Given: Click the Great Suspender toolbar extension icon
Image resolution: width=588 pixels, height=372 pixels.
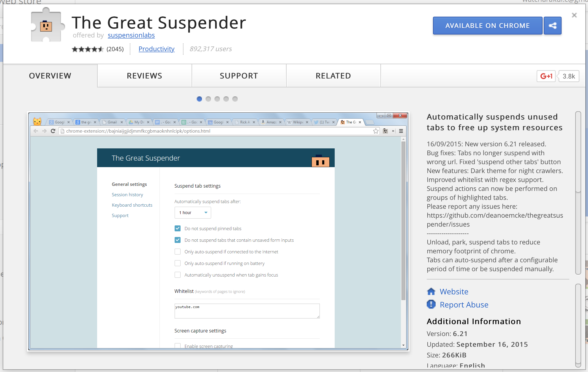Looking at the screenshot, I should click(385, 131).
